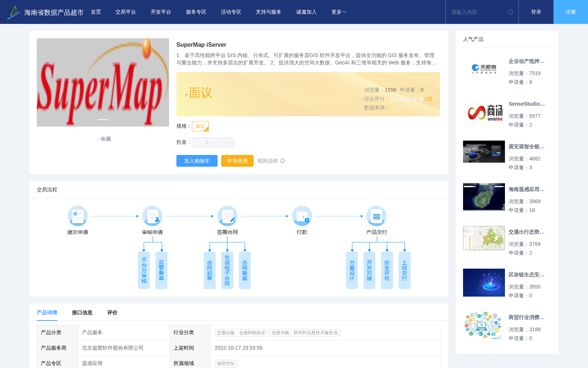Click the 合同备案 flow box
Image resolution: width=588 pixels, height=368 pixels.
(245, 270)
